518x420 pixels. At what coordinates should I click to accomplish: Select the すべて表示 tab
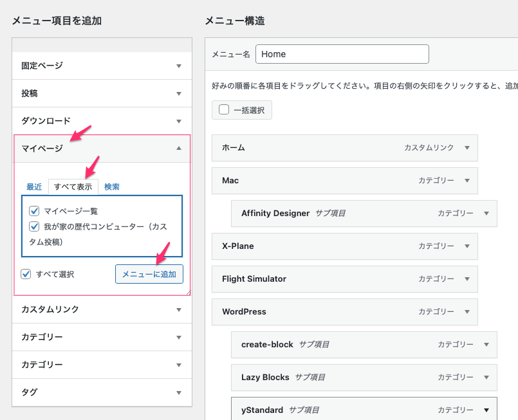click(x=73, y=187)
